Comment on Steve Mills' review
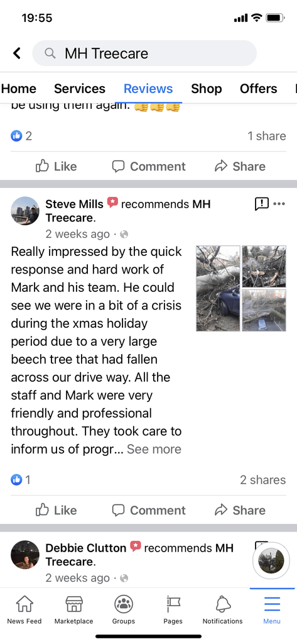The height and width of the screenshot is (644, 297). 149,510
